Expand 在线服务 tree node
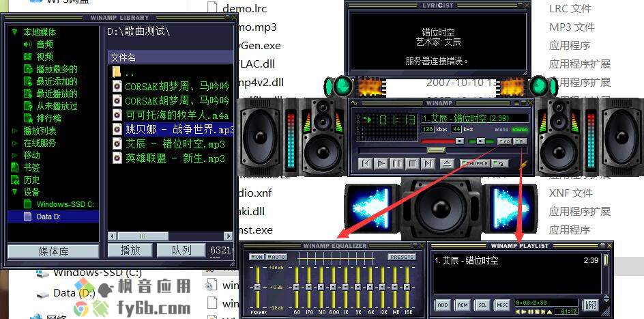The height and width of the screenshot is (319, 644). point(15,143)
